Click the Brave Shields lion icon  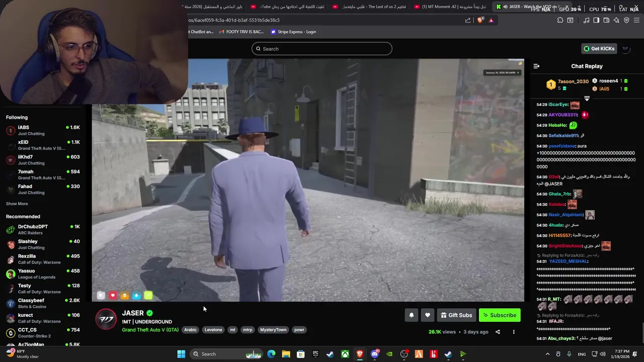[x=480, y=20]
